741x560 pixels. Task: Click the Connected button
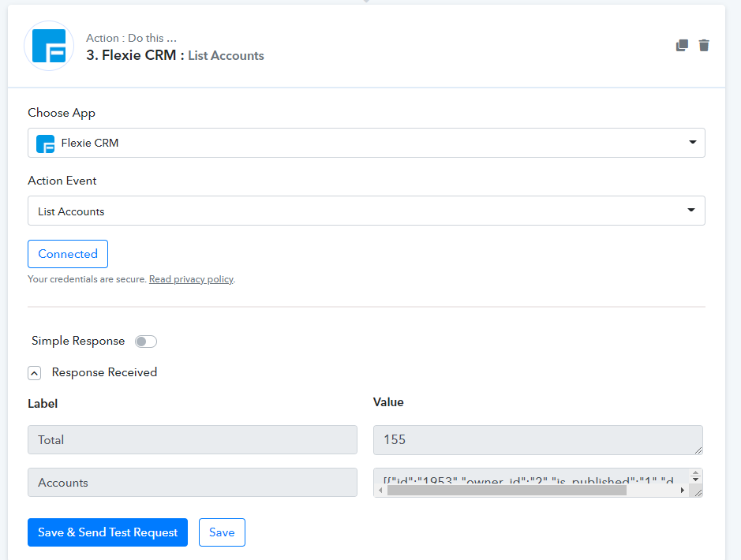pyautogui.click(x=68, y=254)
